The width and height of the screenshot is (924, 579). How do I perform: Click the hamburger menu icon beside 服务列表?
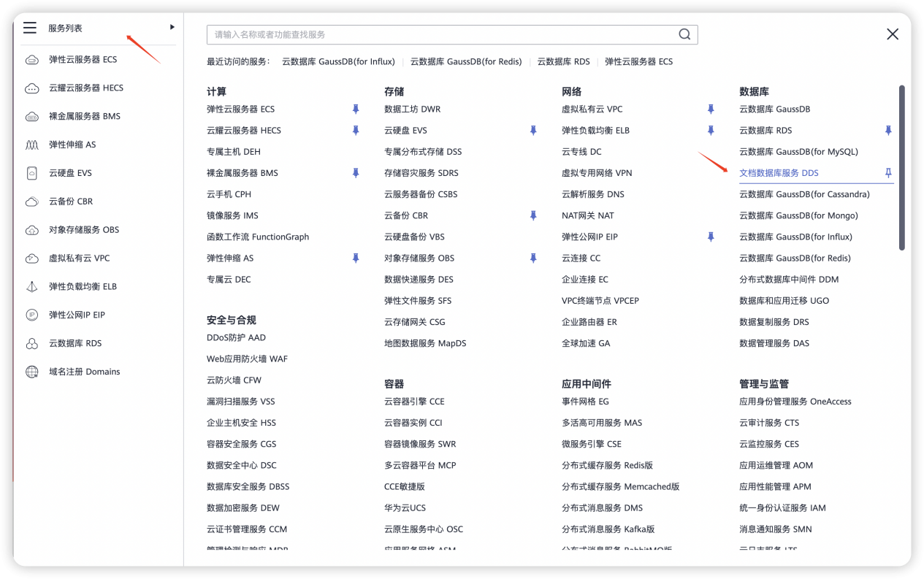pyautogui.click(x=30, y=28)
